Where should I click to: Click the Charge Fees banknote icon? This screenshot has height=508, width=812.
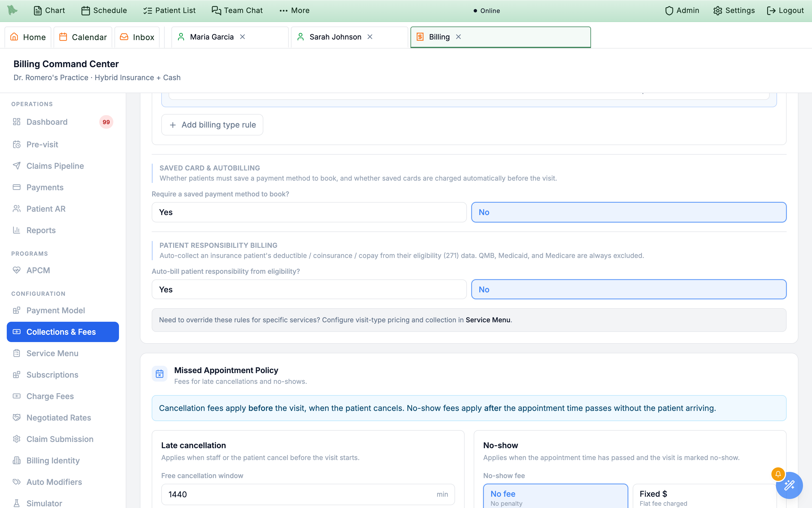(16, 397)
